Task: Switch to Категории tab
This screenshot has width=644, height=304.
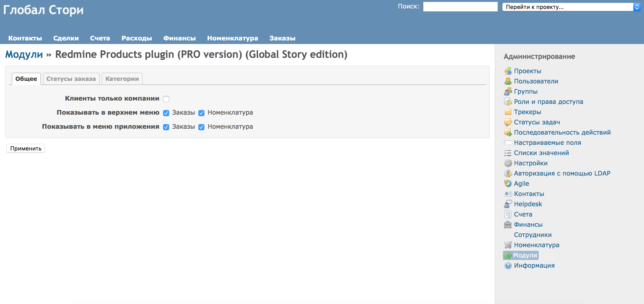Action: coord(122,79)
